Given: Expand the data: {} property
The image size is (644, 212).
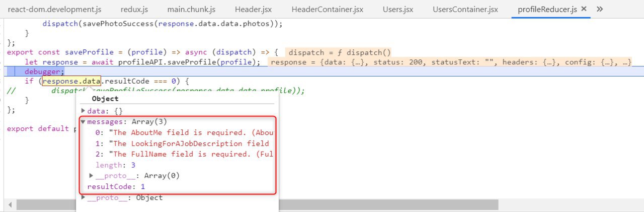Looking at the screenshot, I should tap(84, 111).
